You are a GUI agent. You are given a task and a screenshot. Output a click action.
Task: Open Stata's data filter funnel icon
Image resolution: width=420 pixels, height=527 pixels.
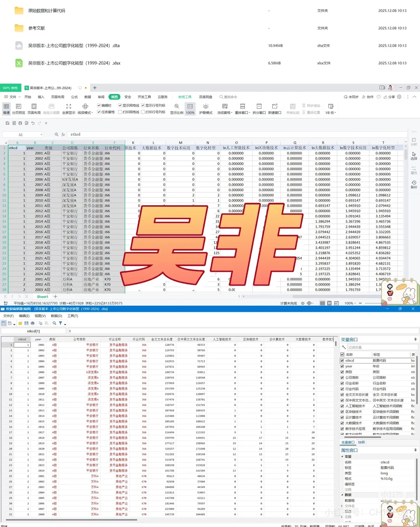point(61,323)
